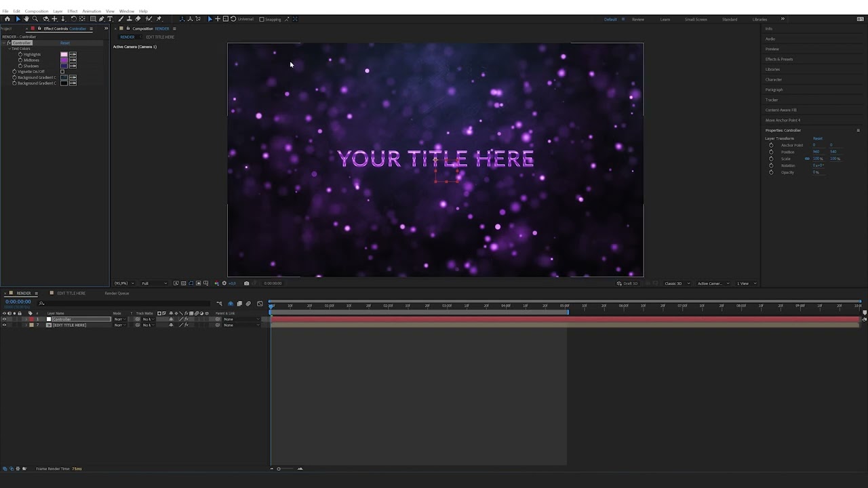Click Reset beside Layer Transform
The width and height of the screenshot is (868, 488).
pos(818,138)
